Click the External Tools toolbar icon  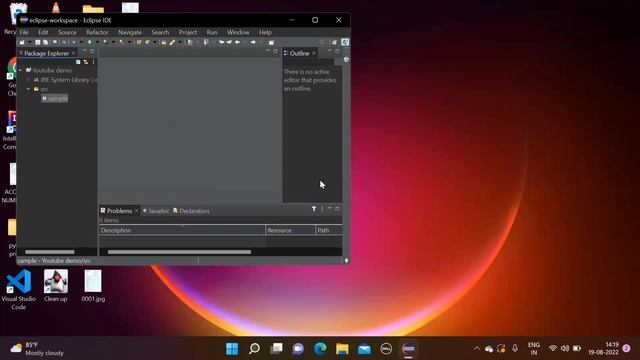click(121, 42)
